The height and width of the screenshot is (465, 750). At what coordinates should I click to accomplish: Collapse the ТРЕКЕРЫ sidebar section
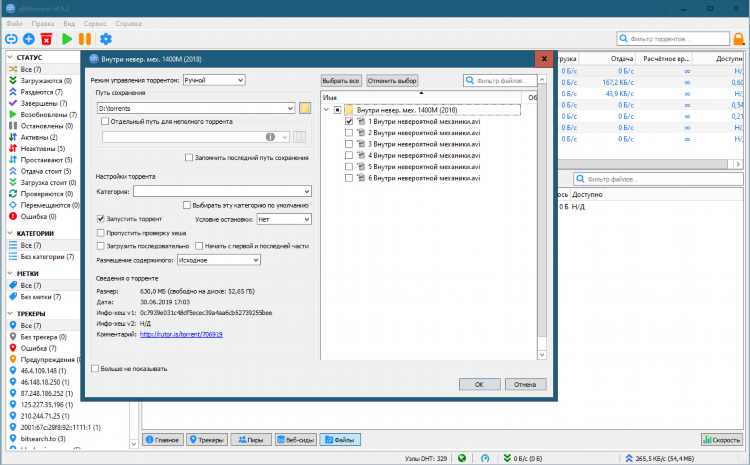[x=10, y=314]
